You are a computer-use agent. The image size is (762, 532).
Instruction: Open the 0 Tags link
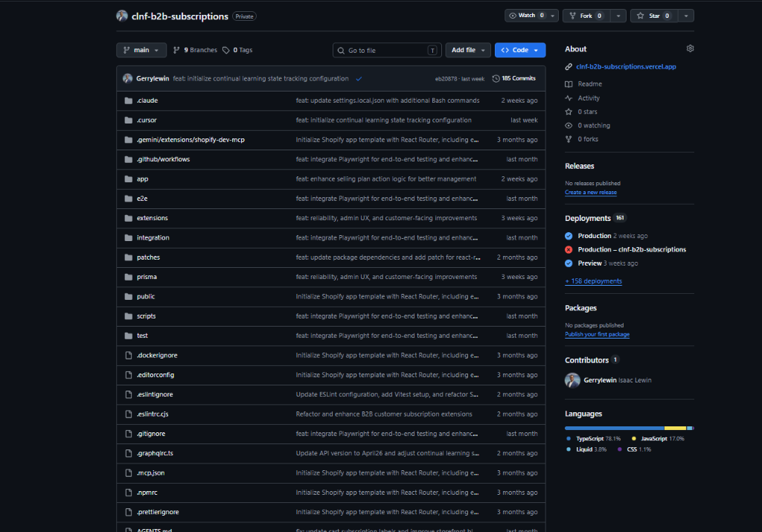(237, 50)
